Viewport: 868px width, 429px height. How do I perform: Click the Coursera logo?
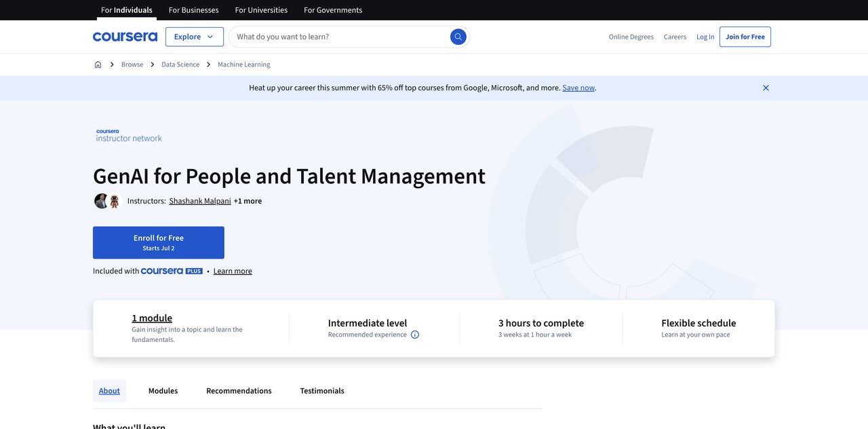click(125, 37)
